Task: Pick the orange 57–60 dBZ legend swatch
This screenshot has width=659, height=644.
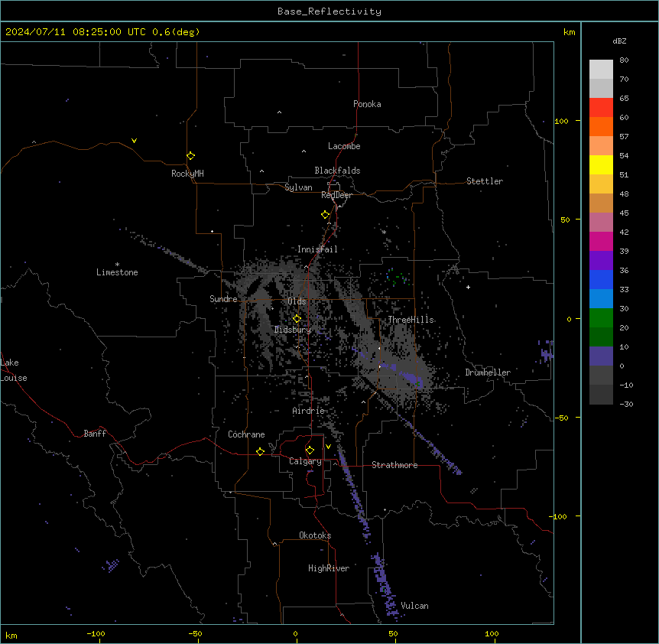Action: 601,126
